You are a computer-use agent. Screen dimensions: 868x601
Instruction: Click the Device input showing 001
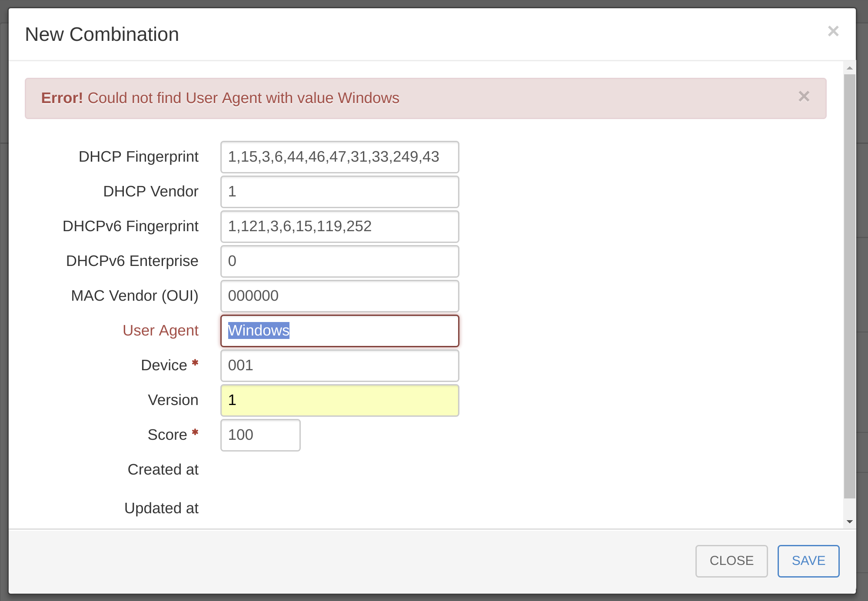click(x=339, y=365)
